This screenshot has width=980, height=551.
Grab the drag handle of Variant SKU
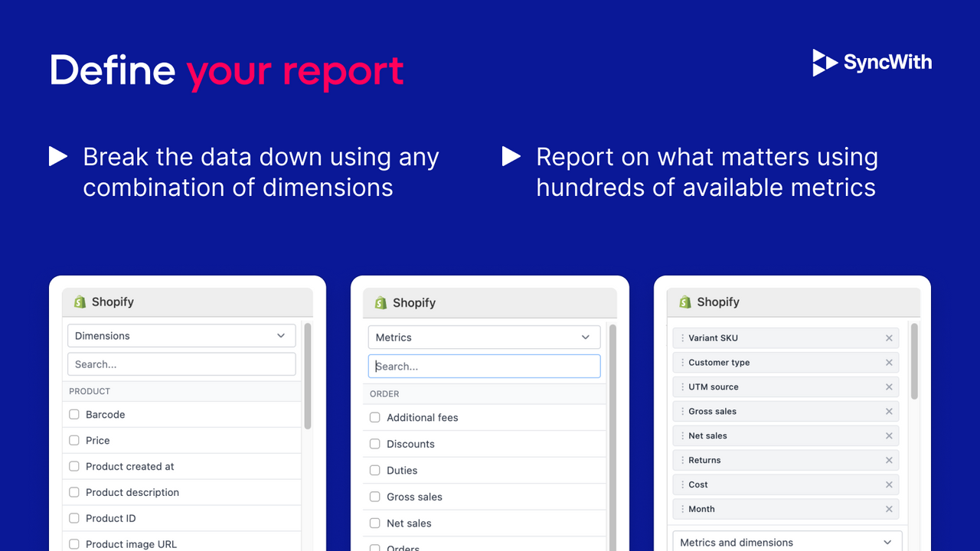click(x=682, y=337)
